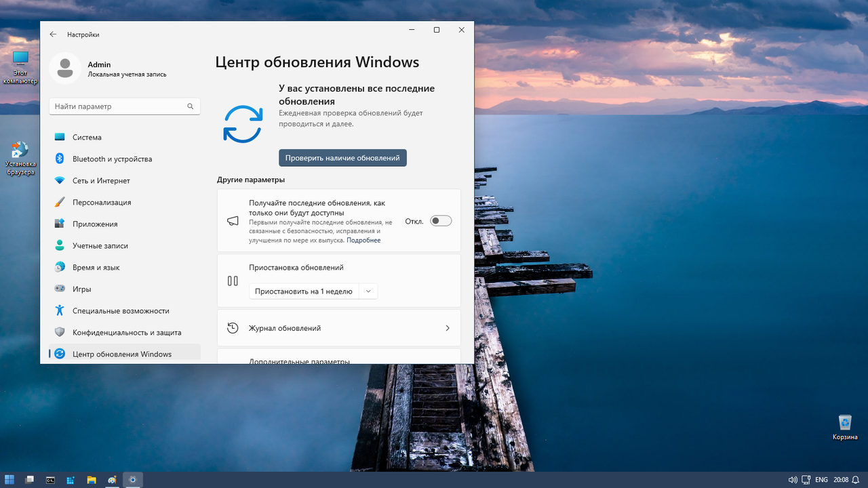Click Проверить наличие обновлений button
The height and width of the screenshot is (488, 868).
point(342,158)
